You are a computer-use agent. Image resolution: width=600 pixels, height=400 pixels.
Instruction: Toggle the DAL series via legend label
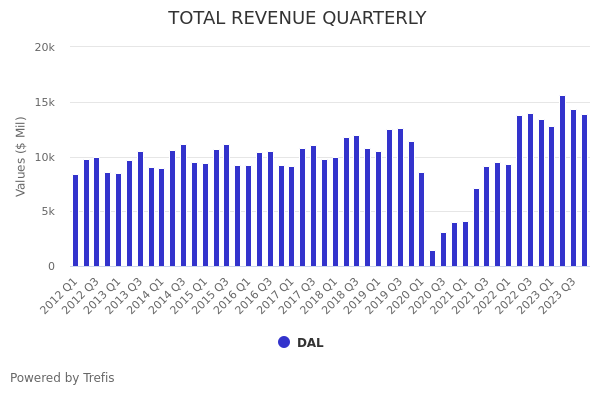click(310, 343)
